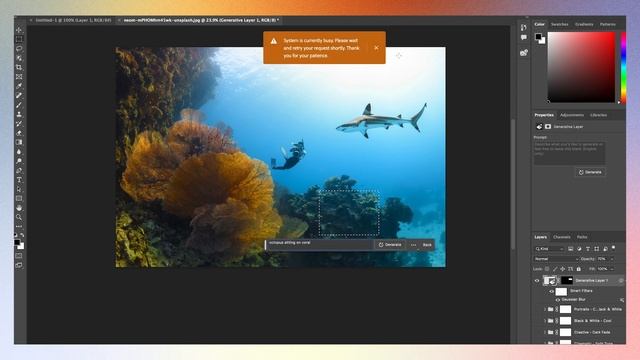Select the Brush tool

[19, 105]
